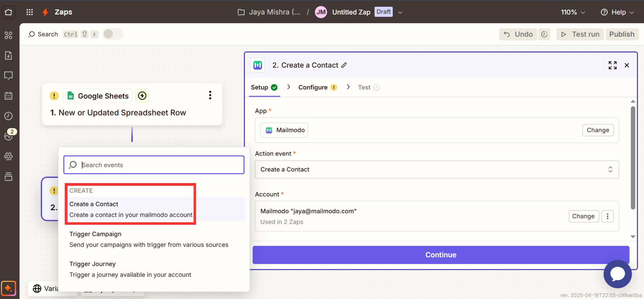The height and width of the screenshot is (299, 644).
Task: Click the Undo button
Action: click(518, 34)
